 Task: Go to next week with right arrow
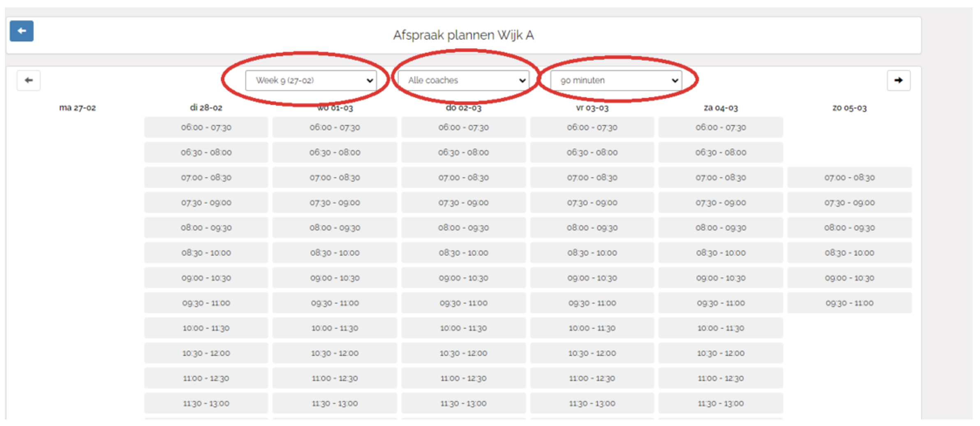pyautogui.click(x=898, y=80)
